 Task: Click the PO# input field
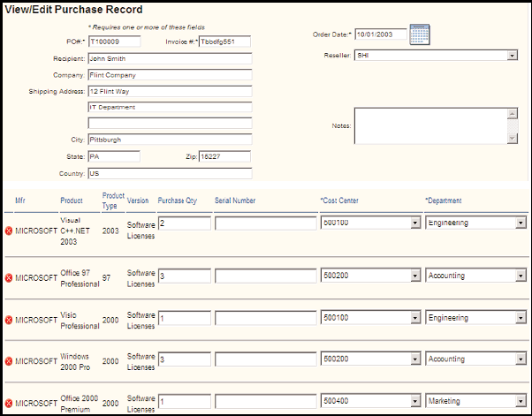tap(114, 42)
